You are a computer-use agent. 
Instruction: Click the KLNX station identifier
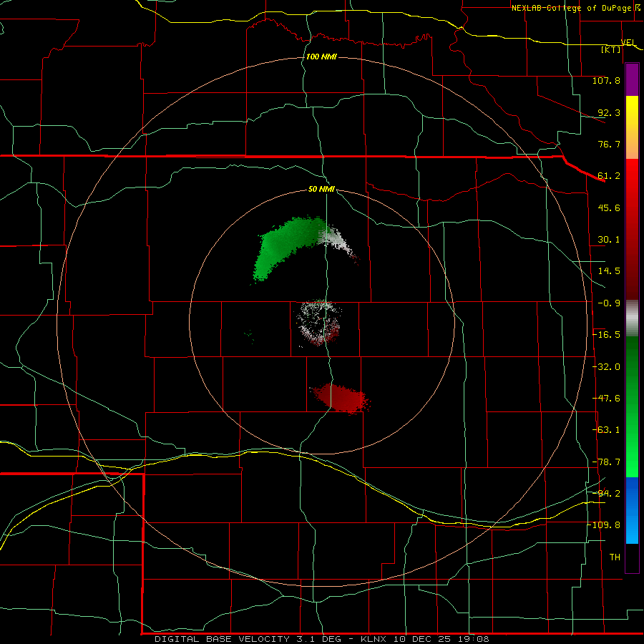coord(374,639)
